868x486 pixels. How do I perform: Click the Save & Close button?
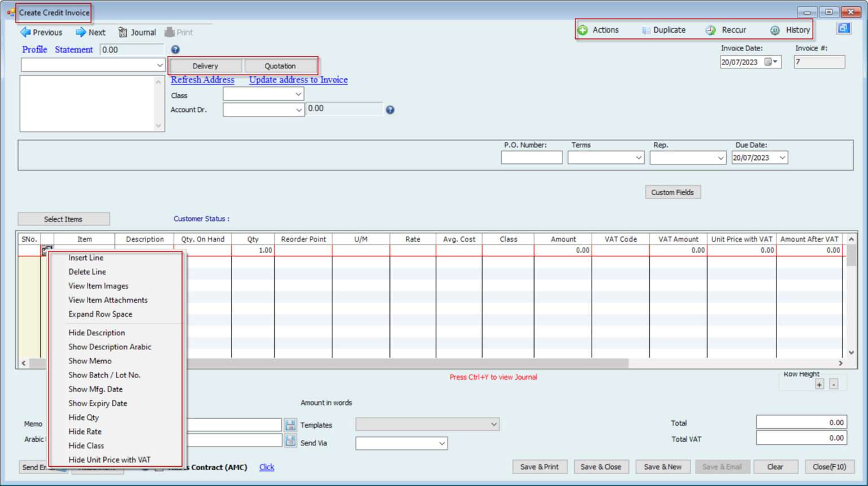click(x=601, y=467)
